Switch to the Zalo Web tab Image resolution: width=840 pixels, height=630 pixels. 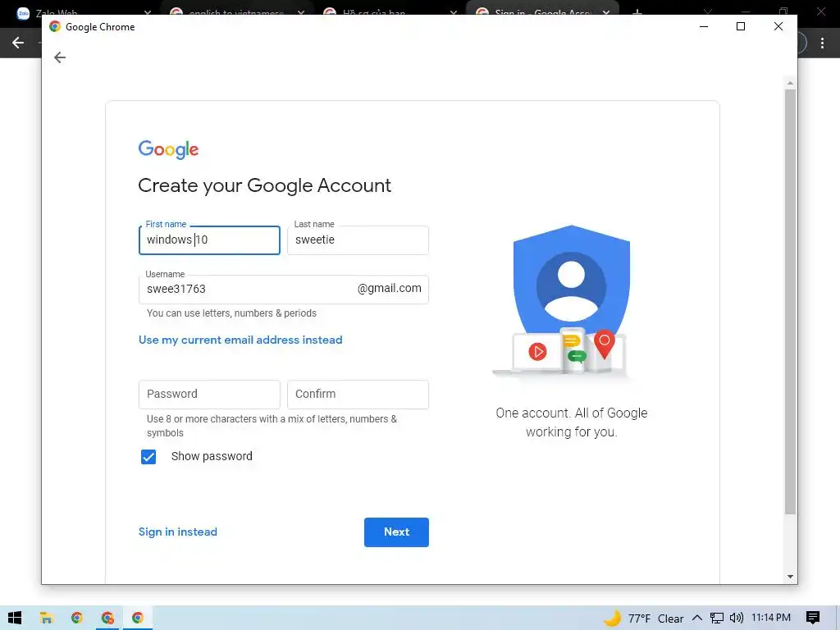[80, 7]
